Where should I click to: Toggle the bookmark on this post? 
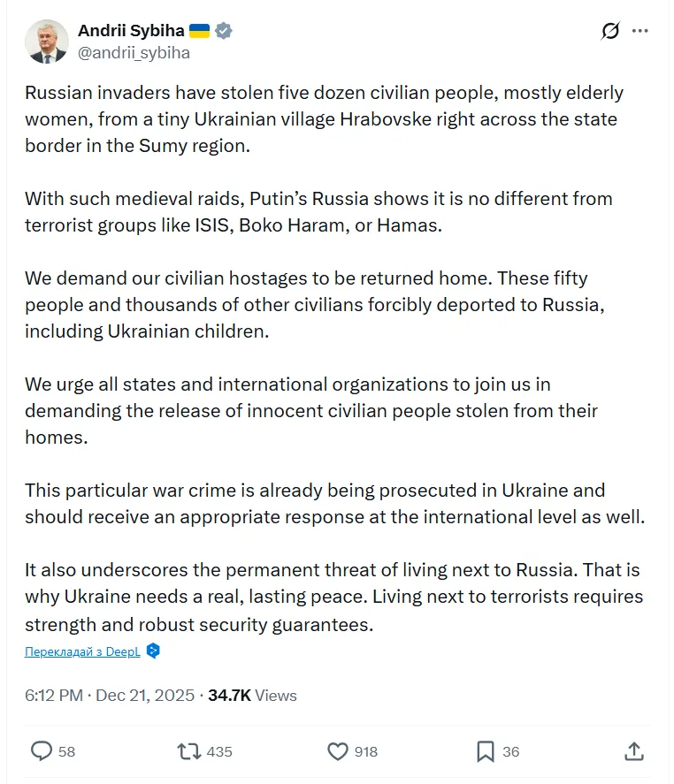485,750
